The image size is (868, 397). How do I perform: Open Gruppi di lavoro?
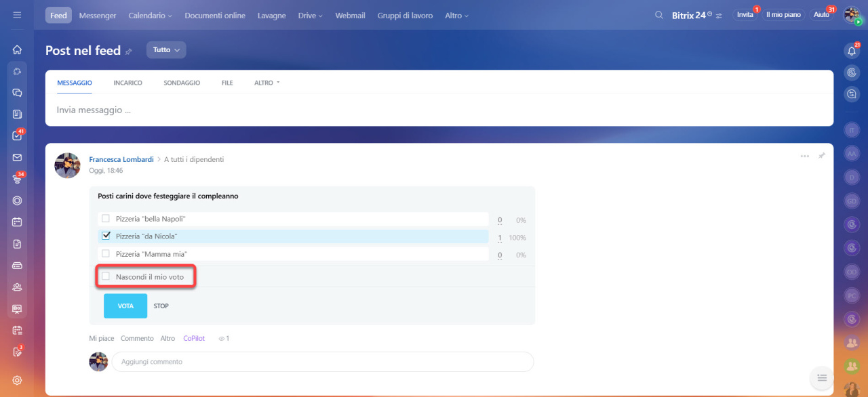[x=405, y=16]
